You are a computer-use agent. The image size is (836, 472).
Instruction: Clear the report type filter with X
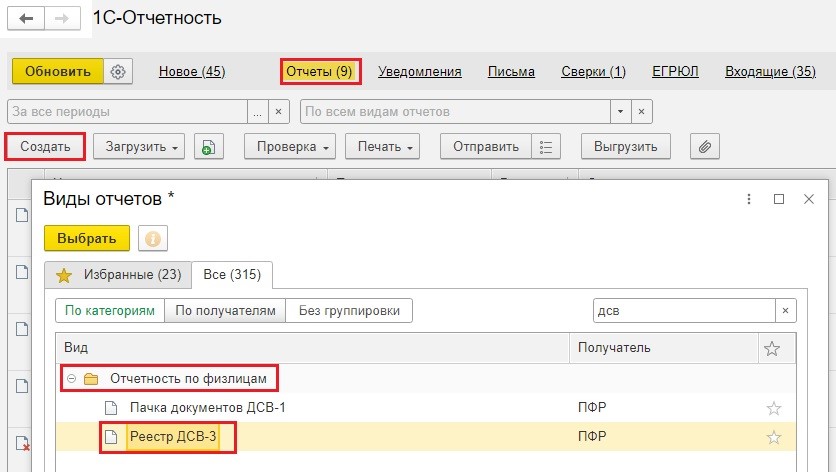pyautogui.click(x=641, y=112)
